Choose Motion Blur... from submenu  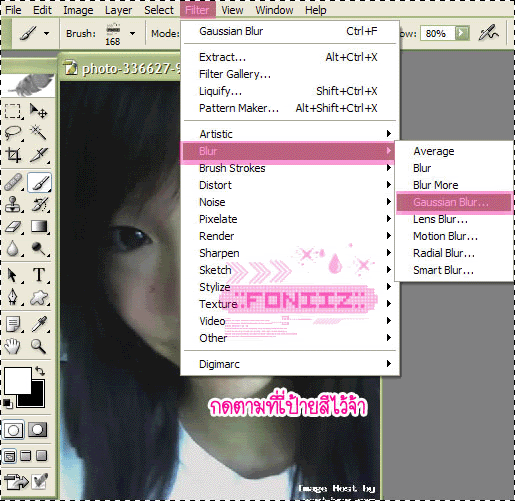454,236
